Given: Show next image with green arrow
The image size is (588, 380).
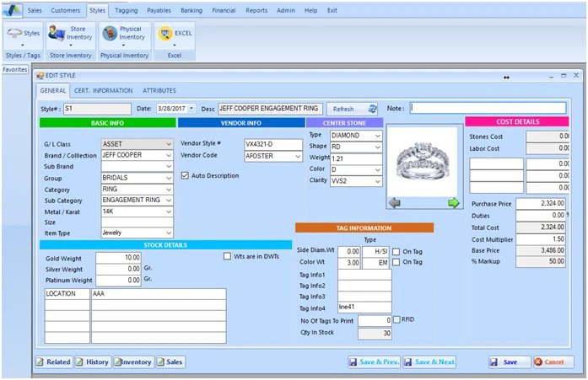Looking at the screenshot, I should click(x=454, y=203).
